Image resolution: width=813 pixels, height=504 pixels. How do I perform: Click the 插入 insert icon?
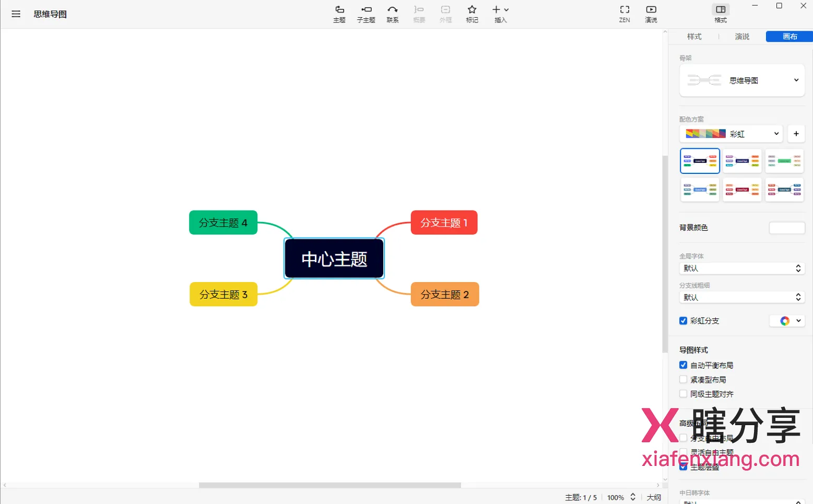[498, 14]
